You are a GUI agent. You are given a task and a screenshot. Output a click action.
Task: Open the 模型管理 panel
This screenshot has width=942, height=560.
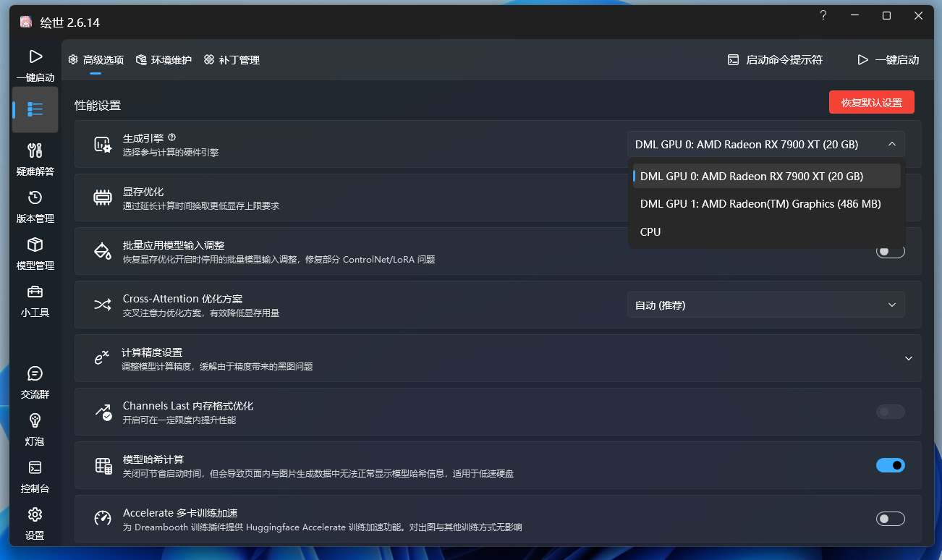[34, 251]
